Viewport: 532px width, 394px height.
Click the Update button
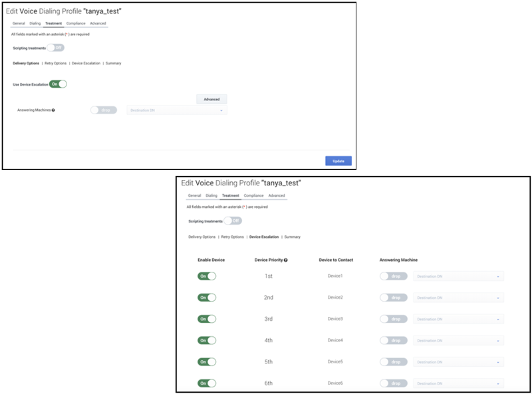[338, 161]
